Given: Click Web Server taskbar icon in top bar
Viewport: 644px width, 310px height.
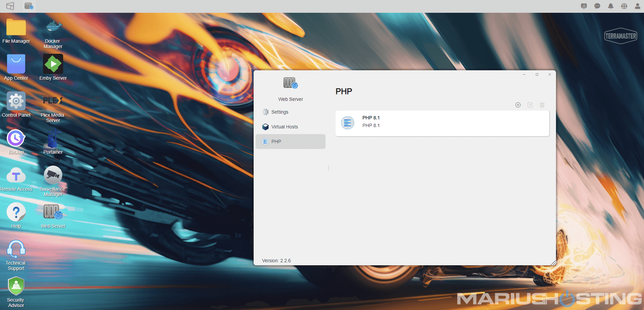Looking at the screenshot, I should click(x=29, y=6).
